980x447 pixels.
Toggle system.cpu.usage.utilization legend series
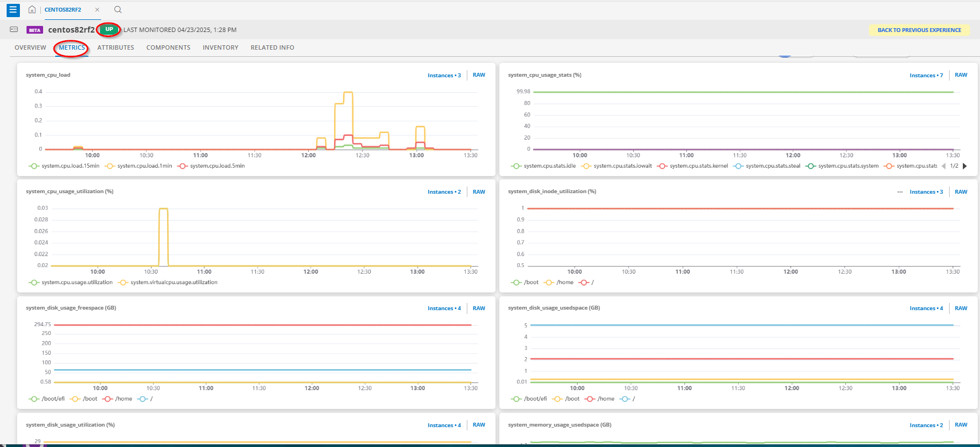pyautogui.click(x=71, y=282)
